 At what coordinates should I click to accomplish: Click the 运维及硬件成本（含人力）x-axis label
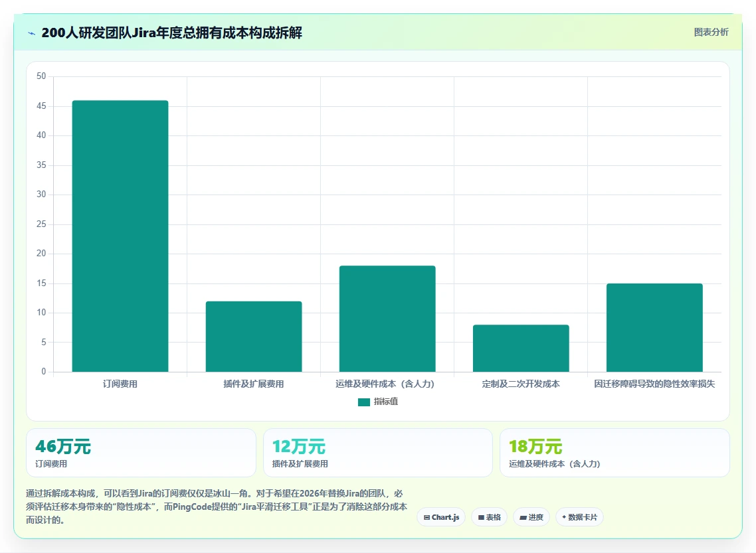[385, 384]
